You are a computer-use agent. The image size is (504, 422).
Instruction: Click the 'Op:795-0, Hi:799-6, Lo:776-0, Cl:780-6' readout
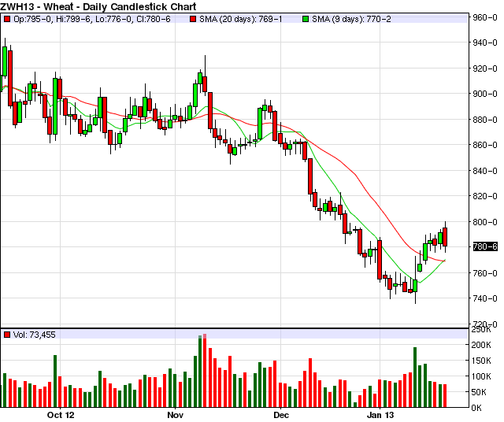click(x=92, y=19)
